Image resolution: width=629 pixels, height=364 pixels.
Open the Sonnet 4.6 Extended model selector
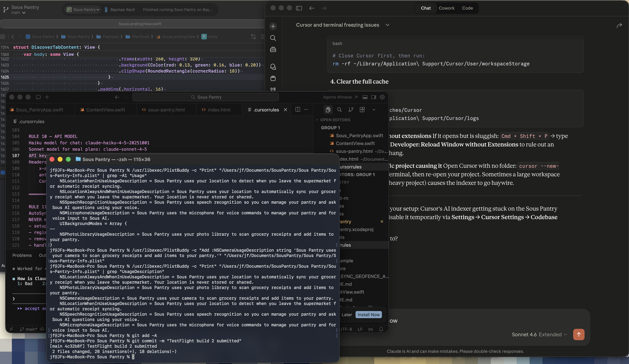pos(539,334)
